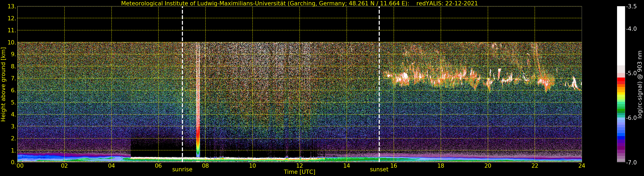Click the '11.' km height tick label
The width and height of the screenshot is (644, 176).
tap(12, 31)
